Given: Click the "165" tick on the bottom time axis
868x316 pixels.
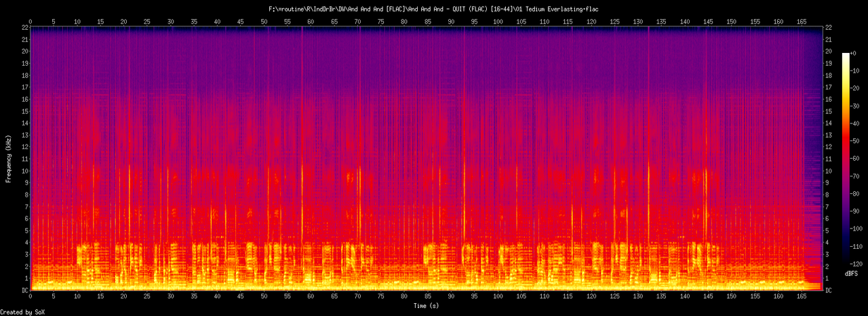Looking at the screenshot, I should (802, 297).
